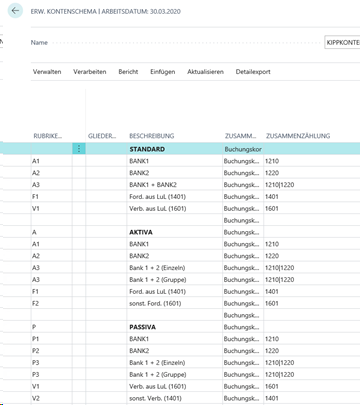Select the 'sonst. Ford. (1601)' cell
360x405 pixels.
[x=175, y=303]
